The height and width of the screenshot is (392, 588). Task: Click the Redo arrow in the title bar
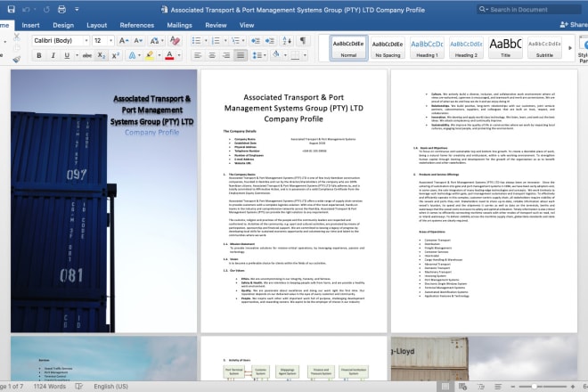(x=46, y=10)
